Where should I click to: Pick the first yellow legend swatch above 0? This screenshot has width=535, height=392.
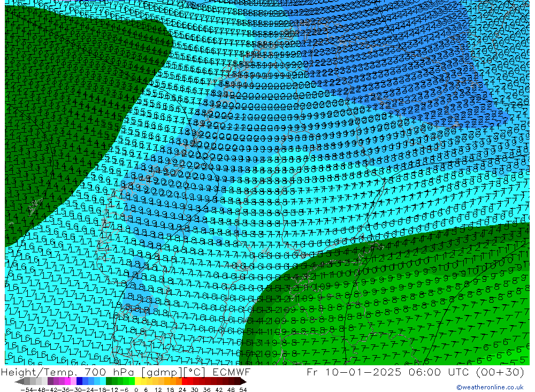tap(138, 381)
